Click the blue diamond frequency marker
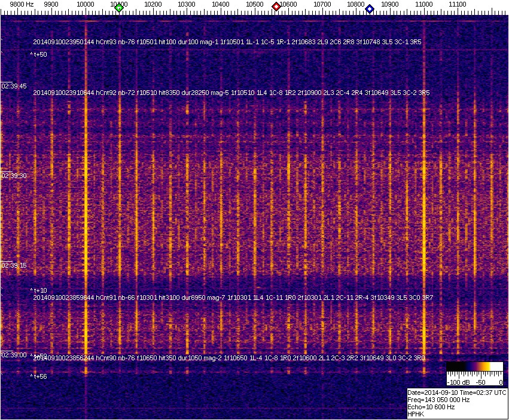This screenshot has height=420, width=509. [370, 8]
